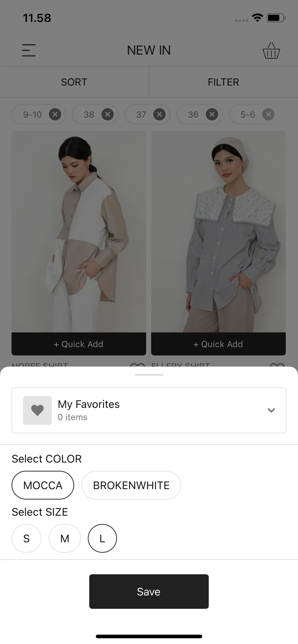298x644 pixels.
Task: Choose the MOCCA color option
Action: [43, 485]
